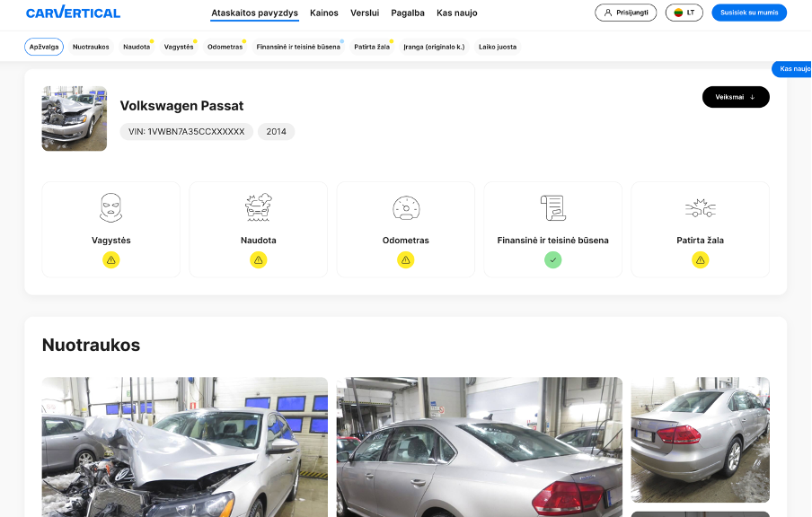Click the yellow warning badge under Odometras
Image resolution: width=812 pixels, height=517 pixels.
[x=406, y=259]
